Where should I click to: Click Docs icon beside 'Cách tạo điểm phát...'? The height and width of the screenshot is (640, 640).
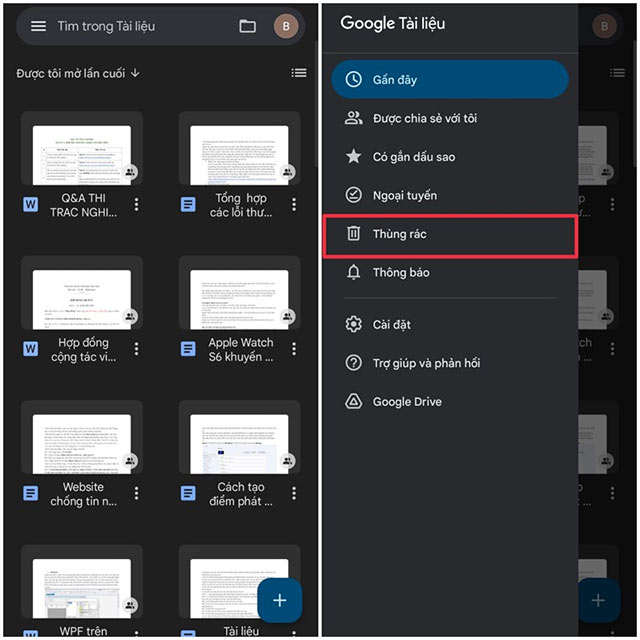pos(188,493)
